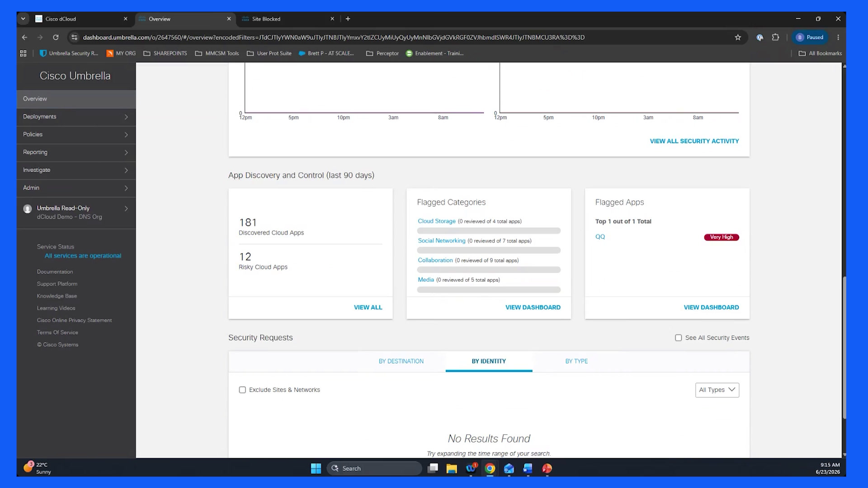This screenshot has width=868, height=488.
Task: Go back using the browser back arrow
Action: click(x=25, y=38)
